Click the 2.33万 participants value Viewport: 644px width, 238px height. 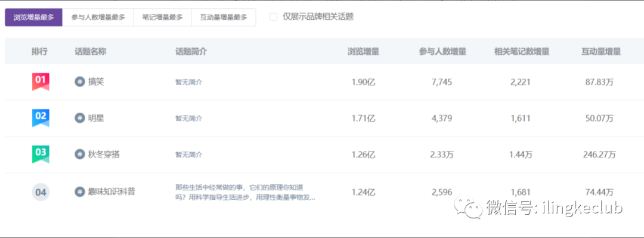point(442,154)
